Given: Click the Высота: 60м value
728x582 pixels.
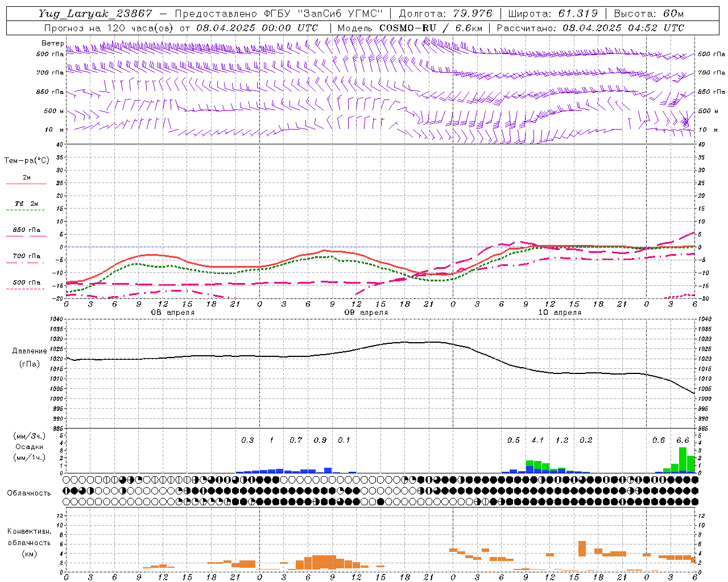Looking at the screenshot, I should [x=648, y=14].
